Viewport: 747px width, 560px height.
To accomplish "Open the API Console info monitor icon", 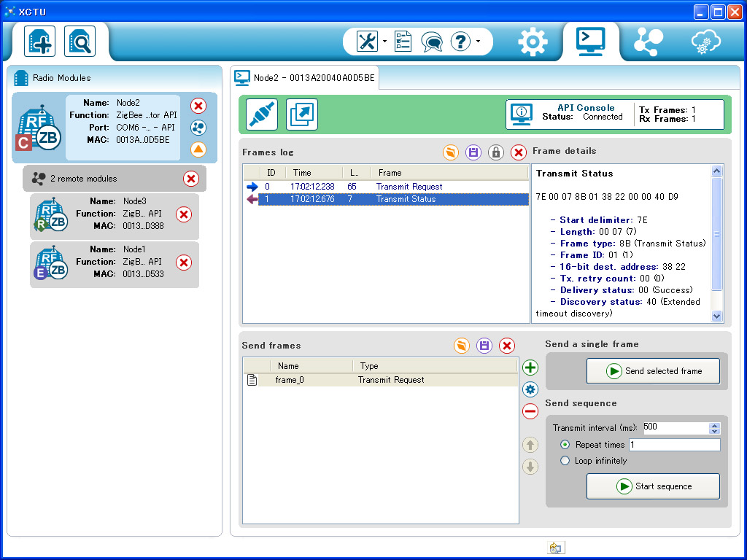I will point(521,114).
